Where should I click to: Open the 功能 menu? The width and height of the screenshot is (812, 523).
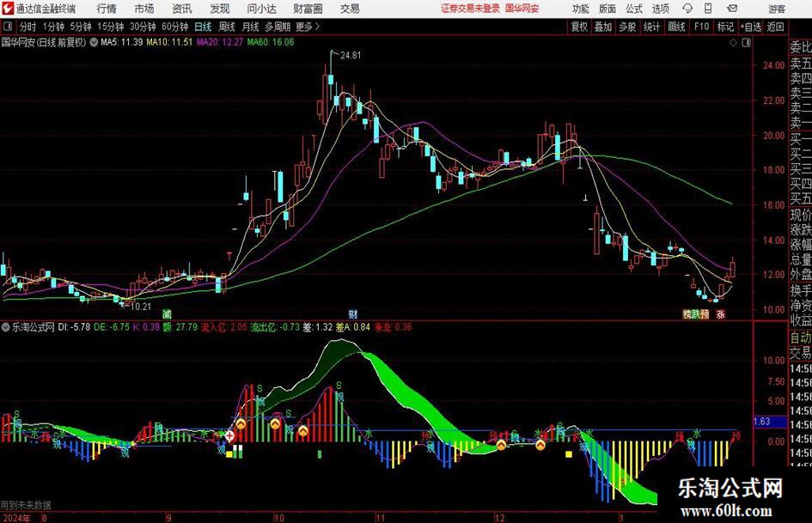(581, 9)
